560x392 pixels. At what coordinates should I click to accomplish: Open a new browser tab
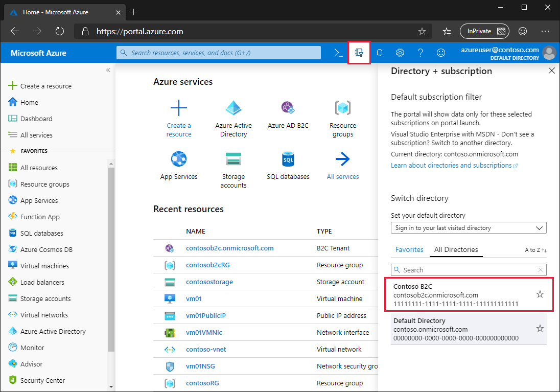[x=133, y=12]
